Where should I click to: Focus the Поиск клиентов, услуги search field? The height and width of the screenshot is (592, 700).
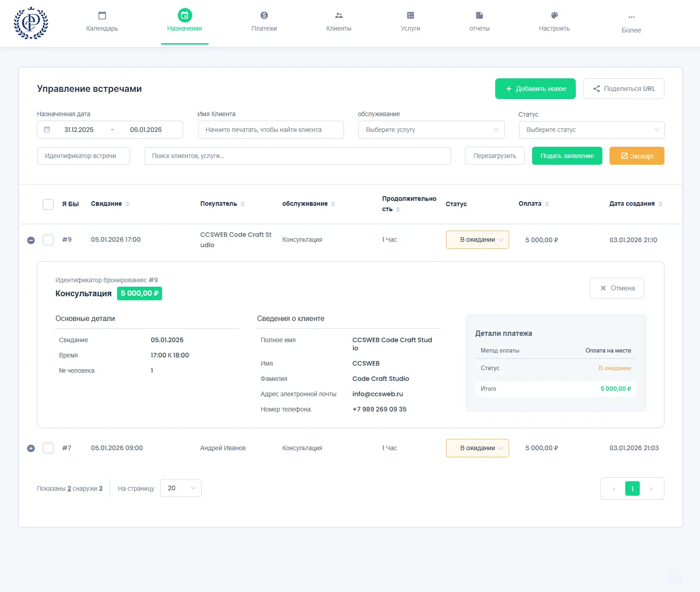click(x=298, y=156)
